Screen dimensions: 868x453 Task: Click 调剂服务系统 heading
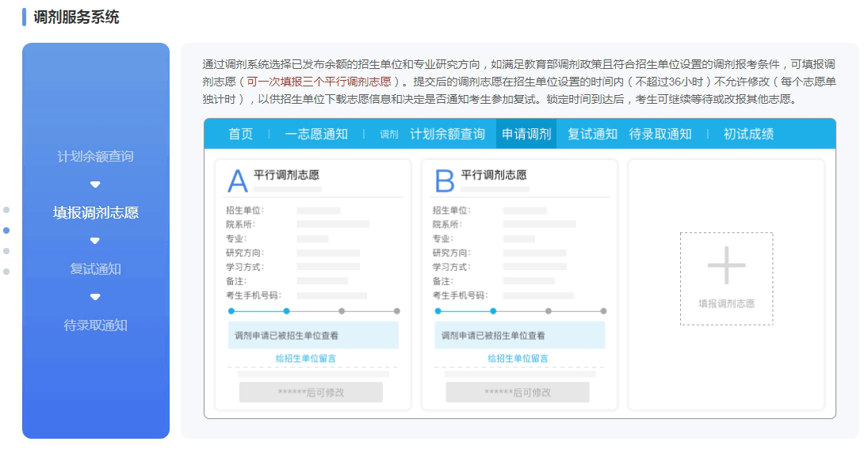[76, 17]
